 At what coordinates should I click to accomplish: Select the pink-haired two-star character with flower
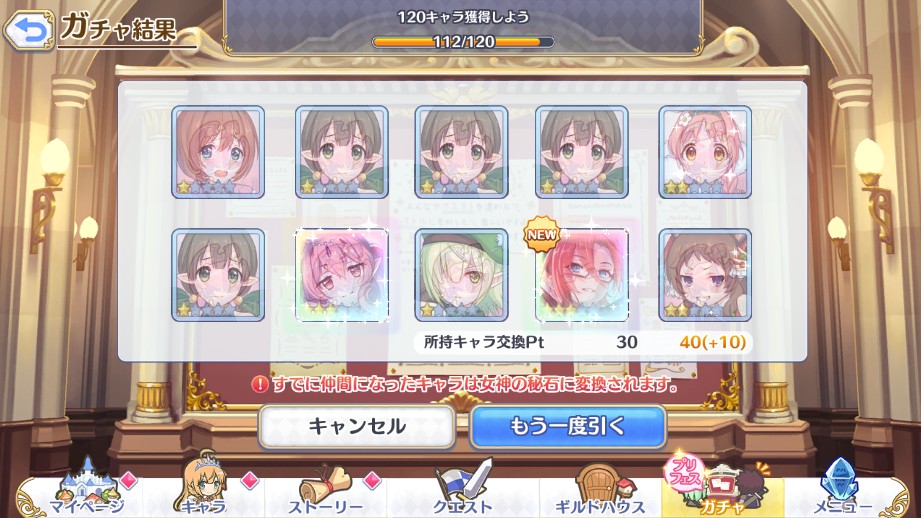pyautogui.click(x=705, y=152)
